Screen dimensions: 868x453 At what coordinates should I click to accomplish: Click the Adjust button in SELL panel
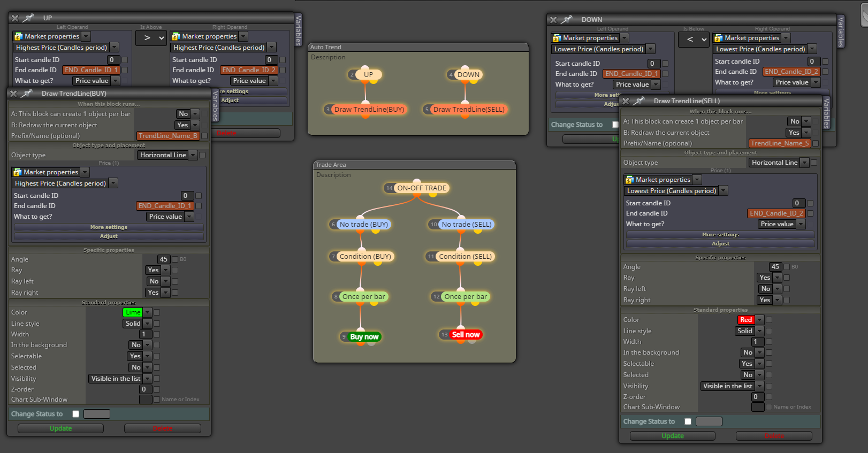pyautogui.click(x=720, y=244)
